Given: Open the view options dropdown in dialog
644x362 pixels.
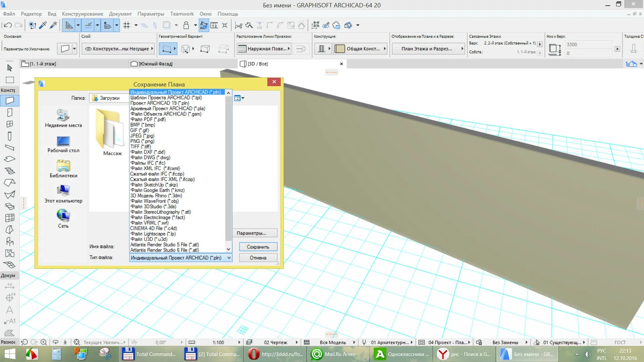Looking at the screenshot, I should click(x=239, y=98).
